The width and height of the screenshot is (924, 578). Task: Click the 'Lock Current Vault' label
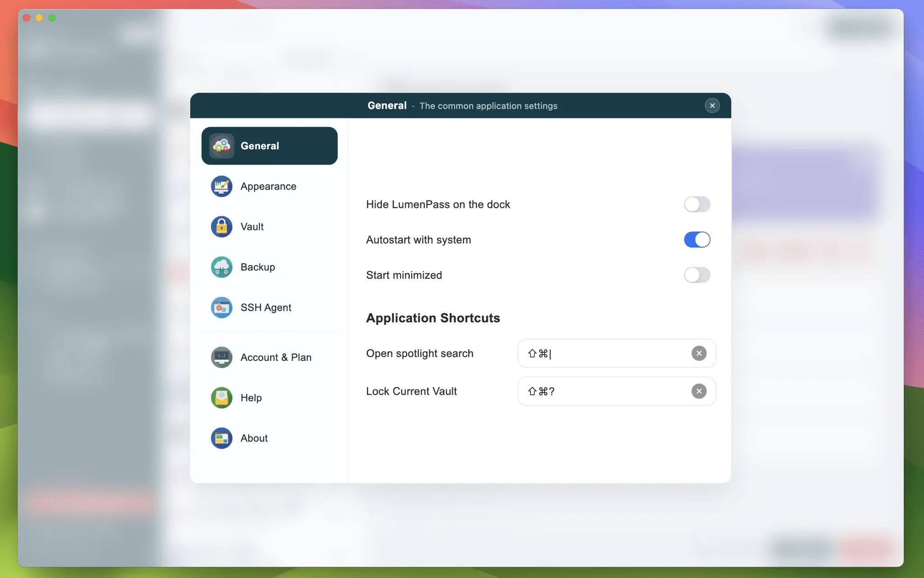click(411, 391)
